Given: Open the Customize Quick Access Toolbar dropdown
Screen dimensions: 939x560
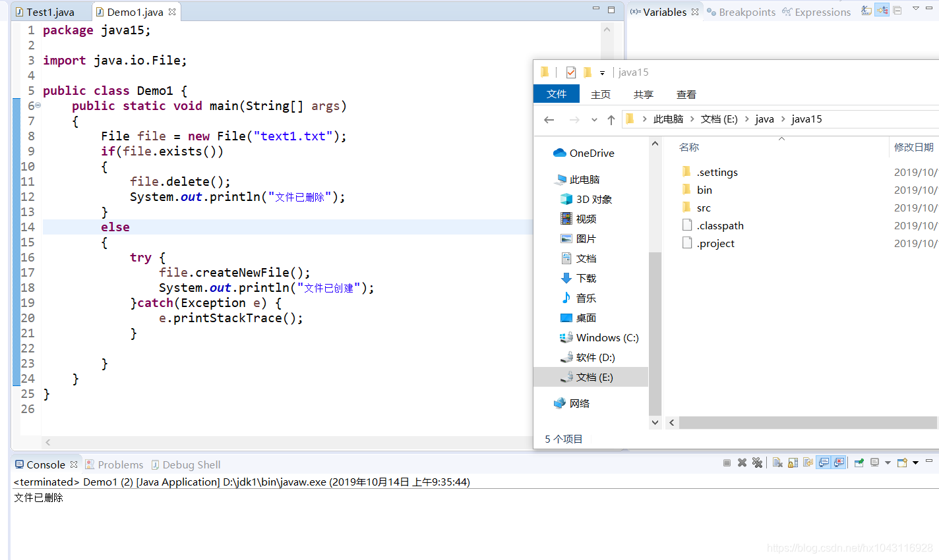Looking at the screenshot, I should (602, 73).
